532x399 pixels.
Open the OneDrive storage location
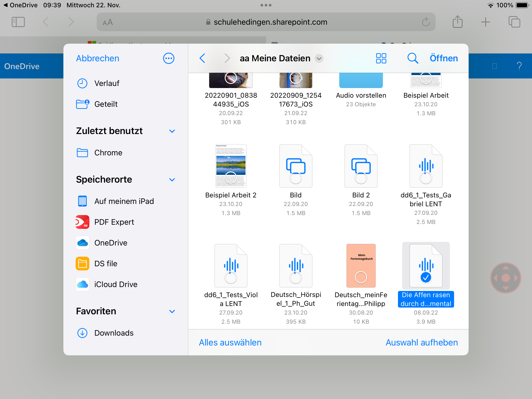pyautogui.click(x=111, y=243)
